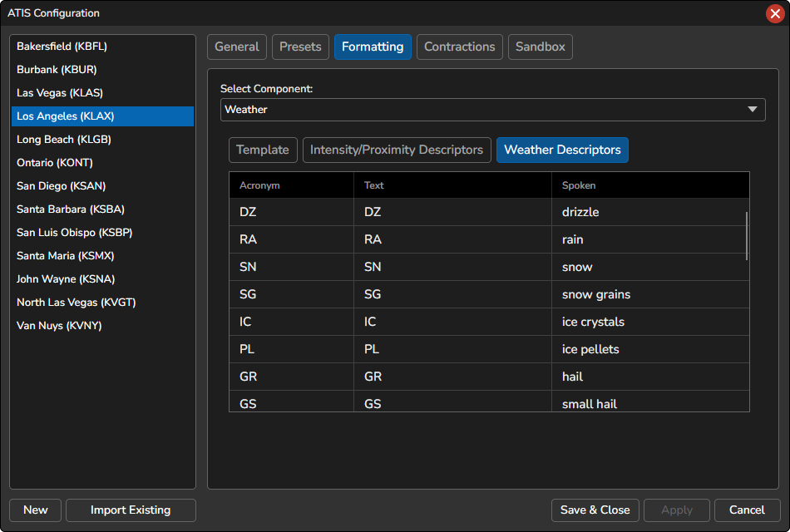Click the descriptors table scrollbar
The width and height of the screenshot is (790, 532).
[x=746, y=236]
